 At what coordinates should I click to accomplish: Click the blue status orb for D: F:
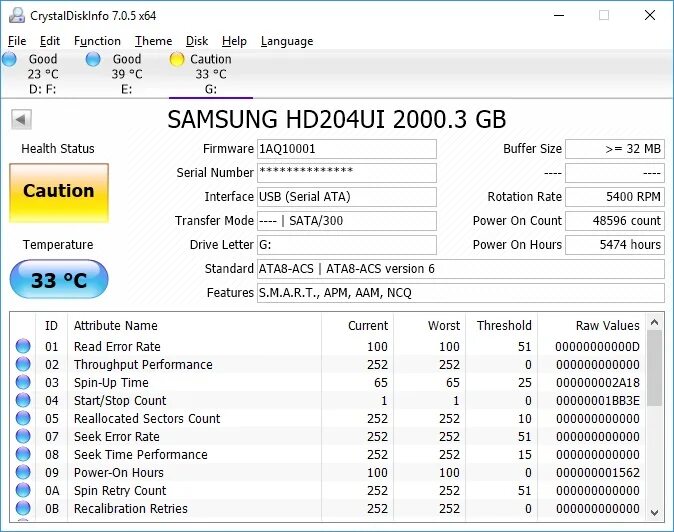coord(9,59)
